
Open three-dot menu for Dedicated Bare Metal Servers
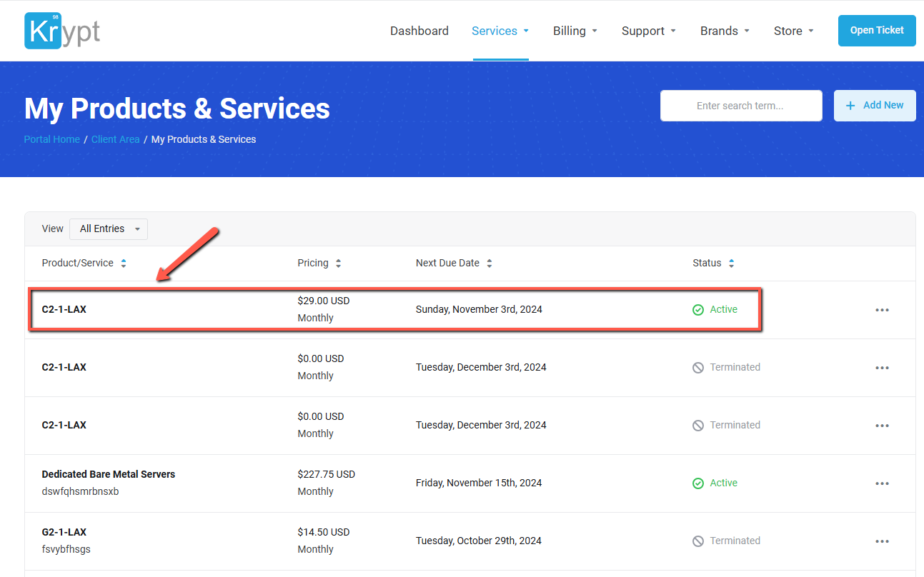(x=882, y=483)
